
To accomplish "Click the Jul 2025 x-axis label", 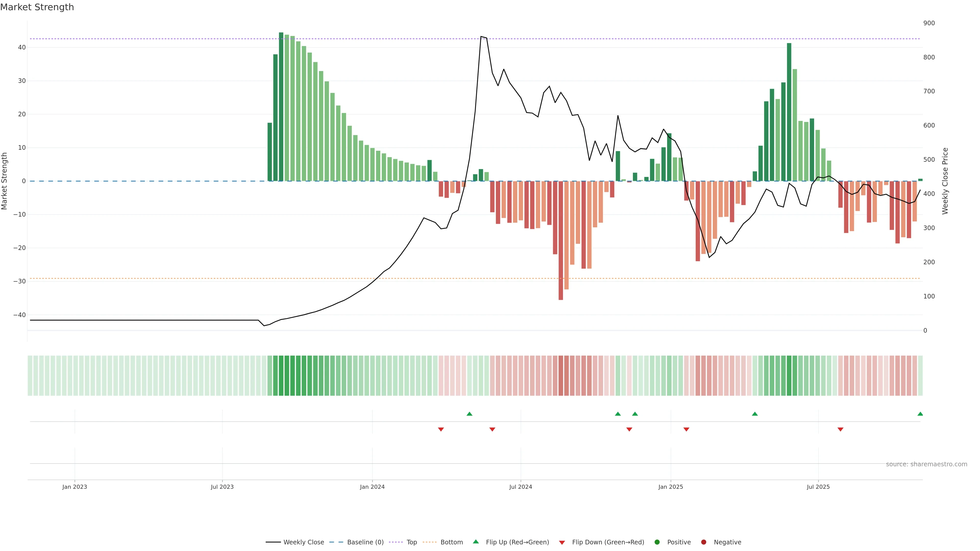I will pos(818,487).
